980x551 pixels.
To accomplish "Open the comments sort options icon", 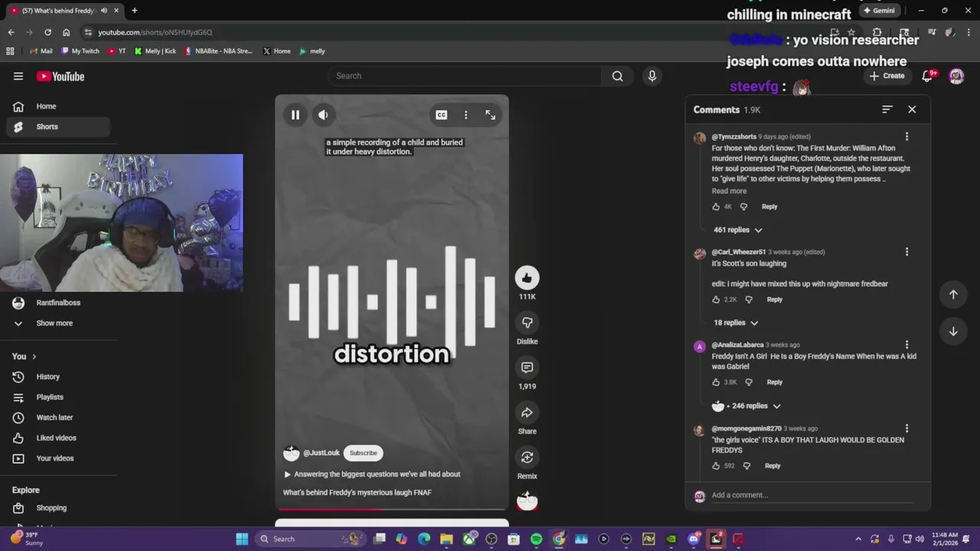I will coord(887,109).
